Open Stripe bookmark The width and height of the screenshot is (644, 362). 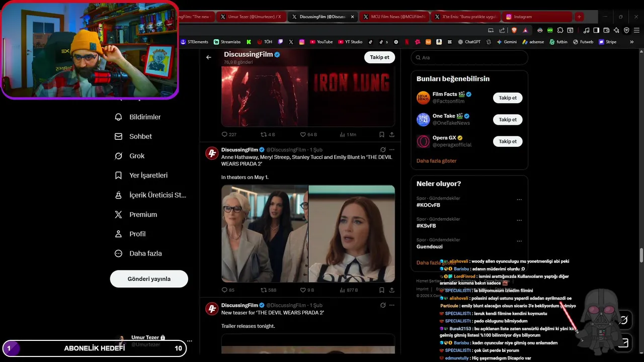[x=607, y=42]
